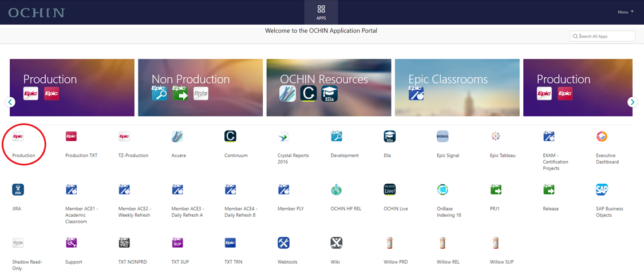Launch the TXT SUP app icon
The height and width of the screenshot is (278, 644).
[x=177, y=243]
